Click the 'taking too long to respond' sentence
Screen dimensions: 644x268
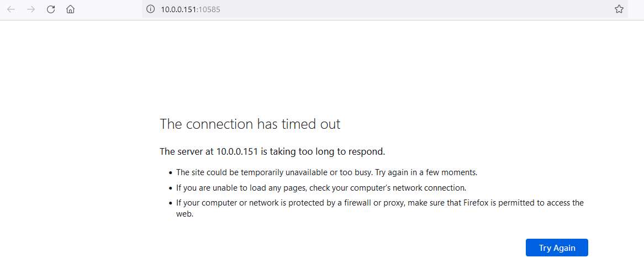coord(272,151)
